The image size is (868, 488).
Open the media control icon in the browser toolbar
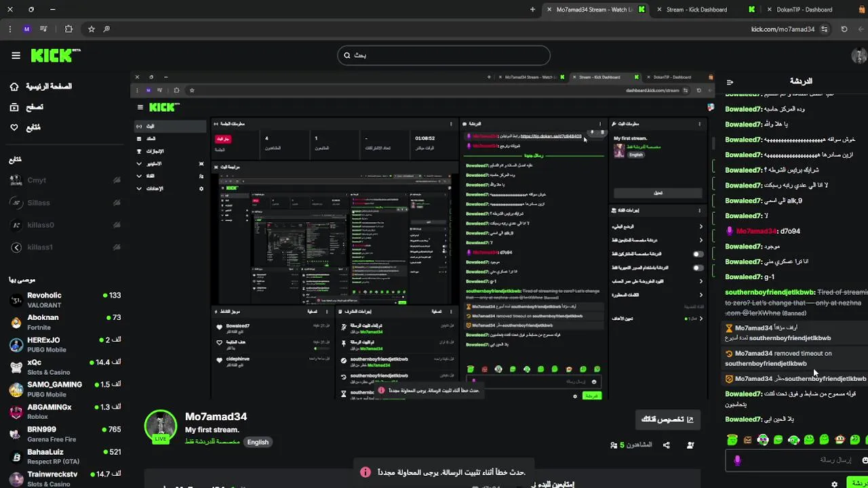click(43, 29)
